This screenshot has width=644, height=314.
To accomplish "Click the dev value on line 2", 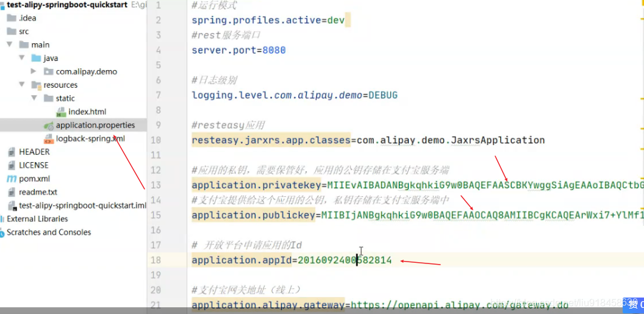I will click(x=336, y=20).
